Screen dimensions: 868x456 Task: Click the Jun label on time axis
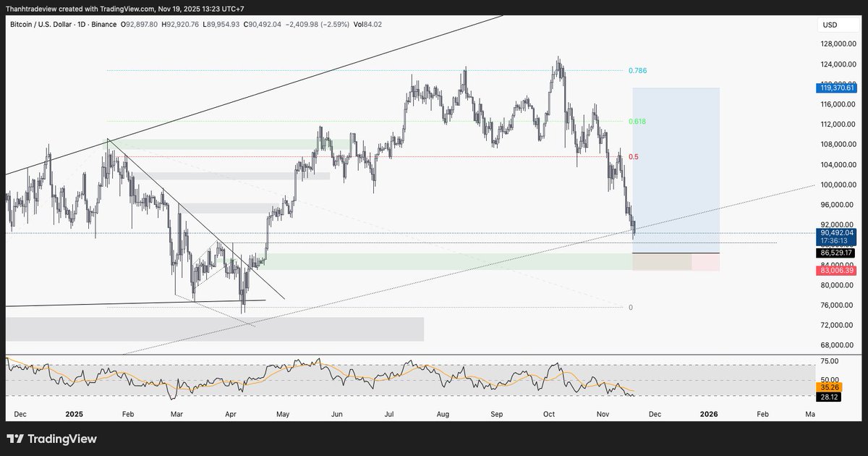click(x=336, y=414)
